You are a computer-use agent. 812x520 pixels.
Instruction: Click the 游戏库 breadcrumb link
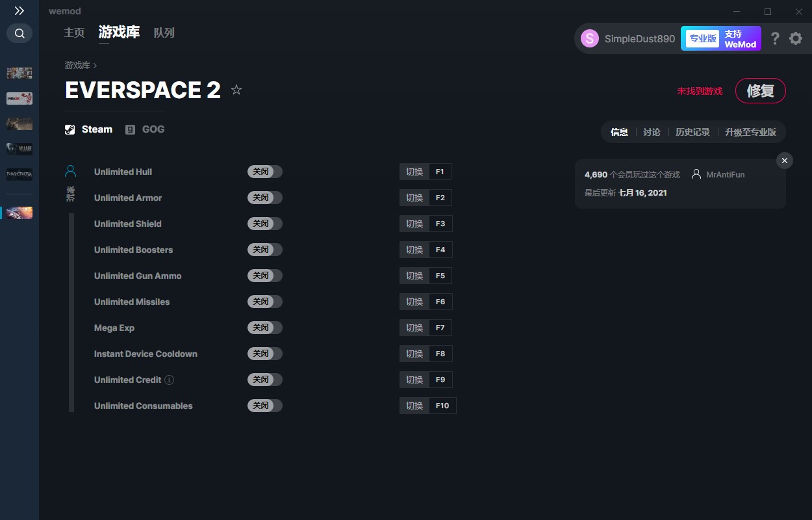point(77,65)
